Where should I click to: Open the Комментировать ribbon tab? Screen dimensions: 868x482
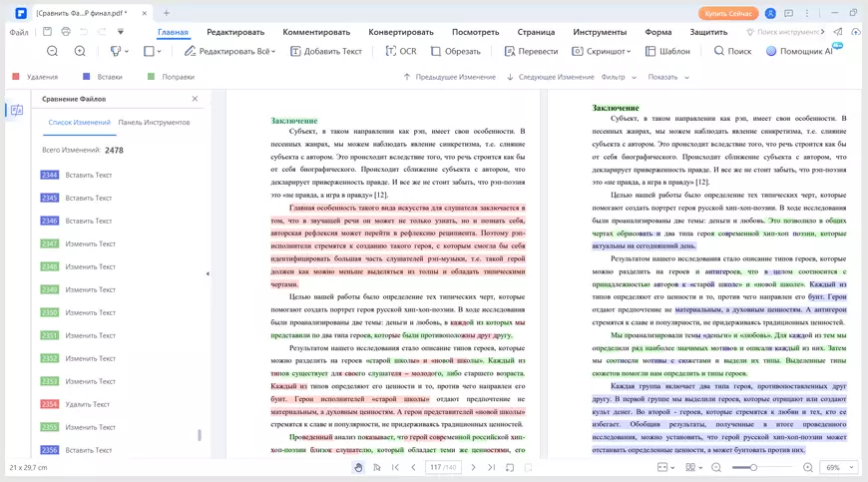[316, 32]
